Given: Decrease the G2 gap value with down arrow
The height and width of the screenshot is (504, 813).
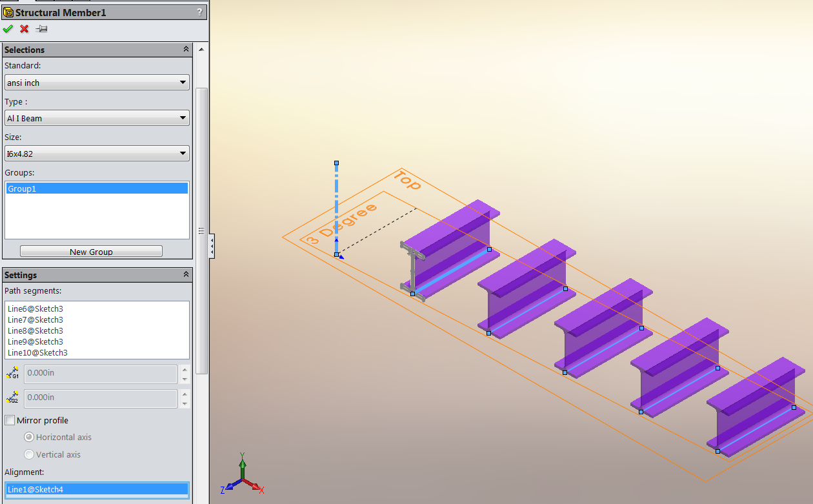Looking at the screenshot, I should pyautogui.click(x=185, y=403).
